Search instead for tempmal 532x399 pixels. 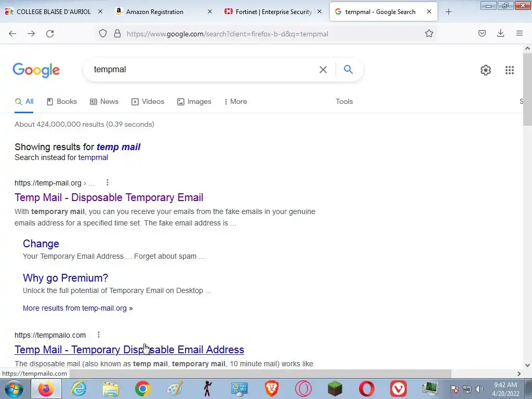pos(93,157)
